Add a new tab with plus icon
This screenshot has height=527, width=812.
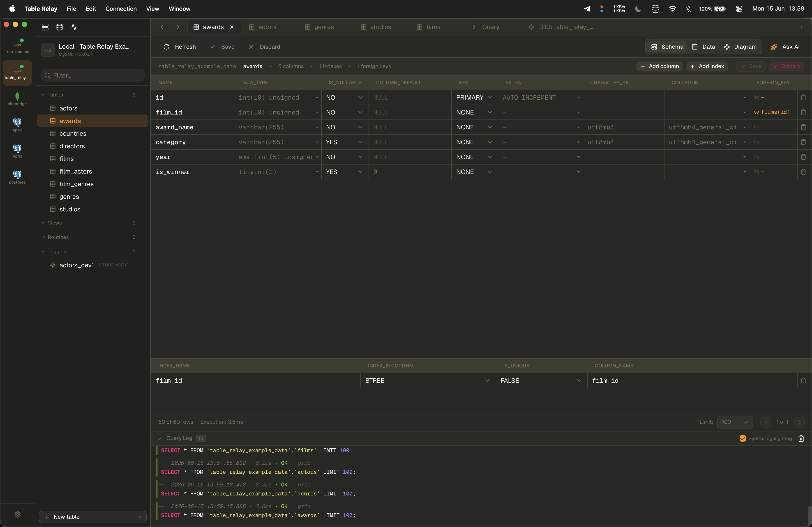click(x=801, y=27)
